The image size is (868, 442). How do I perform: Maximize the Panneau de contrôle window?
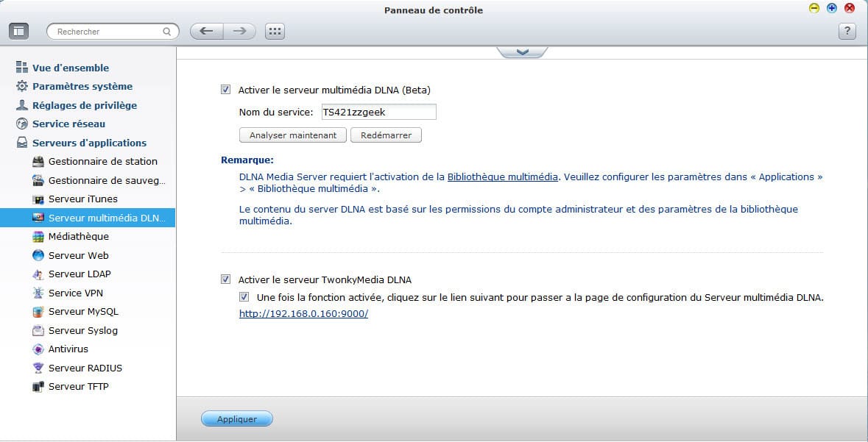(831, 8)
